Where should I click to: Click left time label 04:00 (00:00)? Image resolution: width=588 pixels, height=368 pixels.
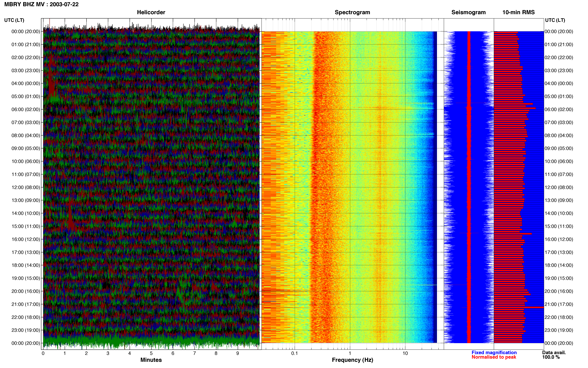[x=26, y=83]
